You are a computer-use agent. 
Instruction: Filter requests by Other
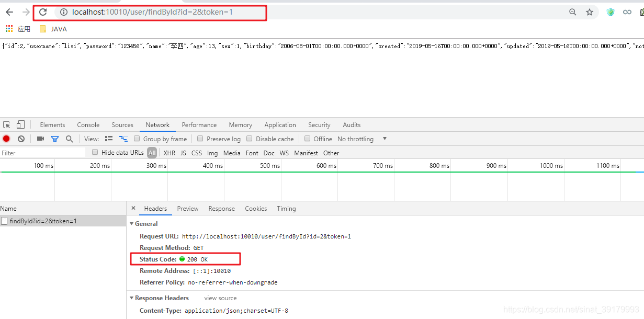pos(331,153)
